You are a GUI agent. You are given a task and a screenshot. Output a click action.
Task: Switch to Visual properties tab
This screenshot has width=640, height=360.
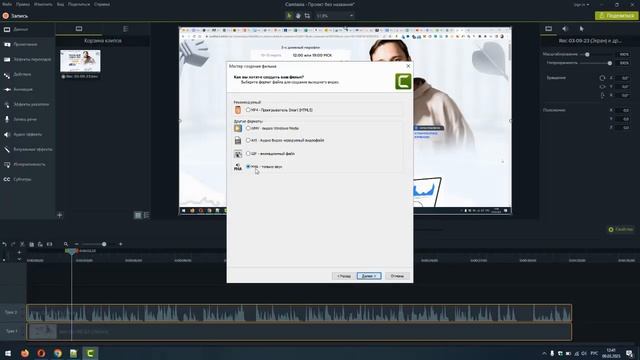pyautogui.click(x=549, y=29)
